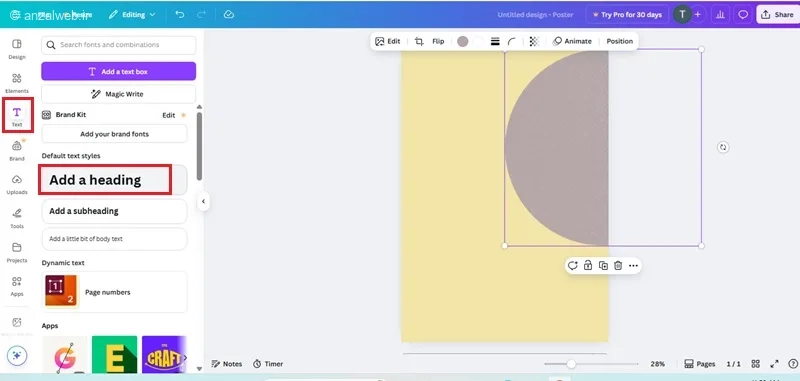Click the comment icon in floating toolbar
Screen dimensions: 800x381
572,266
